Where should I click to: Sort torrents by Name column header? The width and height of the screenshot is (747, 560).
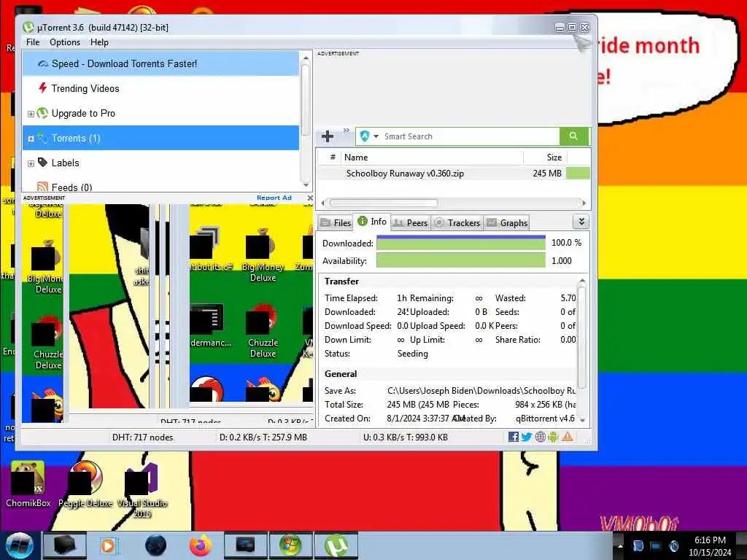click(x=431, y=157)
